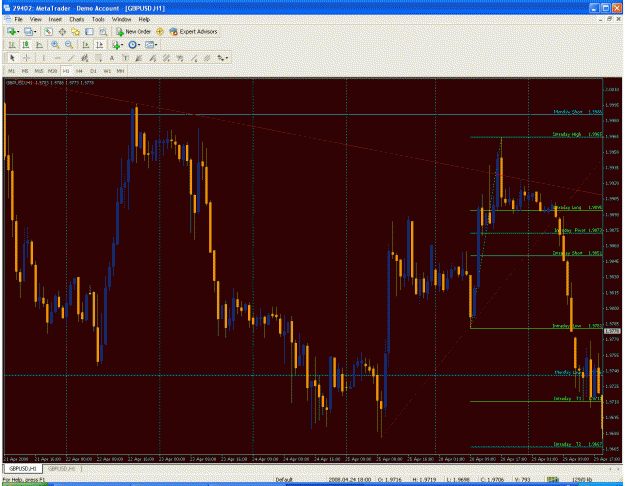Open the Market Watch window icon
The width and height of the screenshot is (625, 486).
48,31
